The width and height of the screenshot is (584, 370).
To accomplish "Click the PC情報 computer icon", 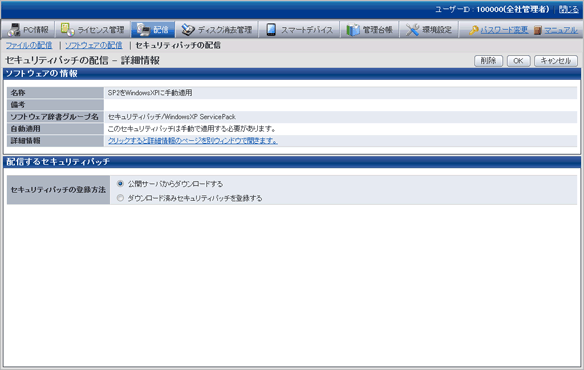I will click(14, 29).
